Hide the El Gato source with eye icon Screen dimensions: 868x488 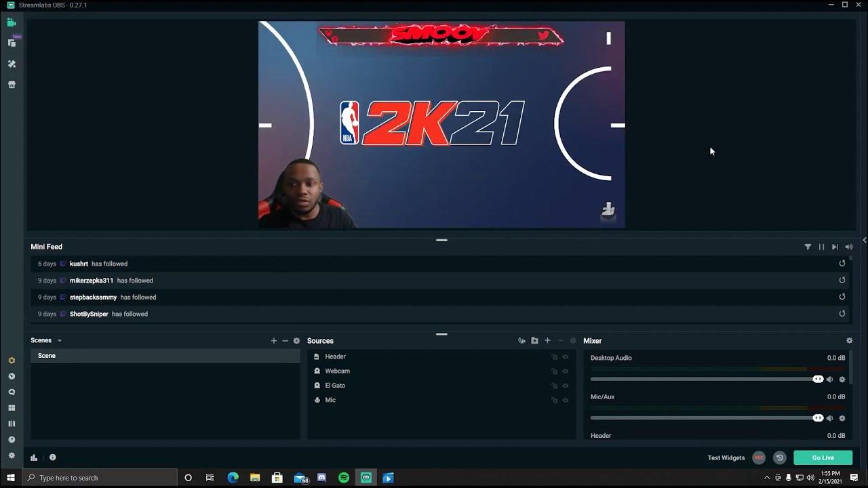tap(566, 386)
